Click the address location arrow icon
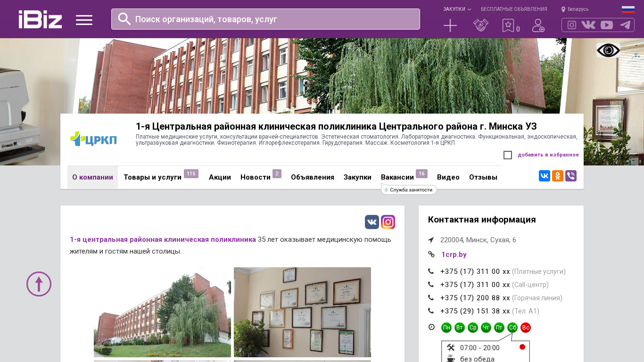Viewport: 644px width, 362px height. 431,240
